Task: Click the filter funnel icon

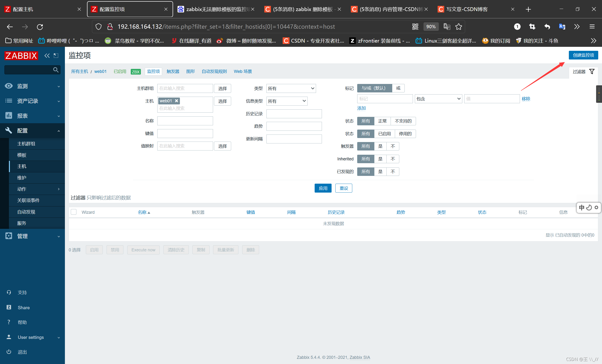Action: coord(592,71)
